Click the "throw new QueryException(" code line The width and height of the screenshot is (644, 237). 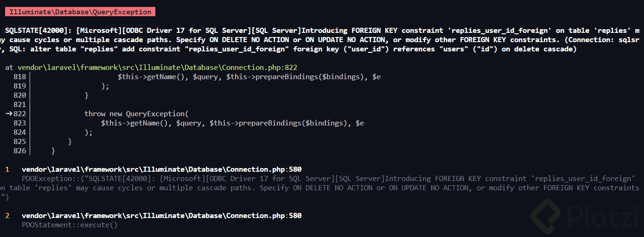[x=137, y=113]
